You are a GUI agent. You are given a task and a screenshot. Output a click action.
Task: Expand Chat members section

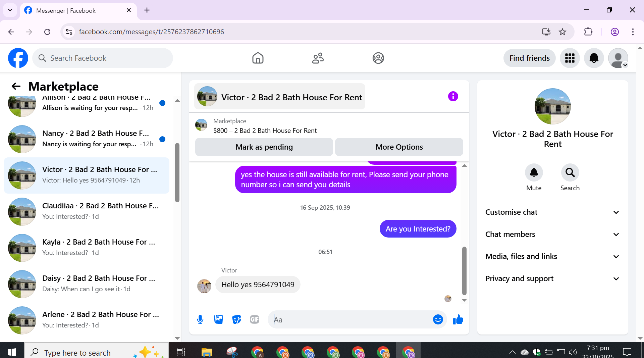tap(552, 234)
